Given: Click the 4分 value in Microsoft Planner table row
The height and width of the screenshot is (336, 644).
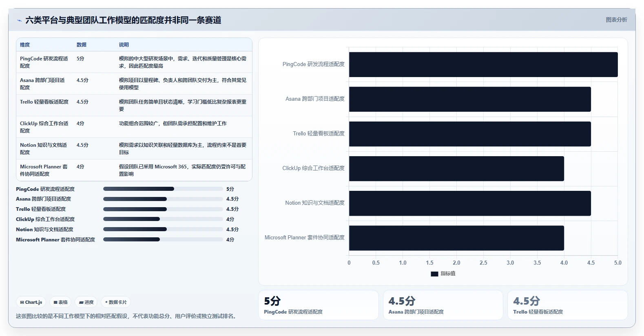Looking at the screenshot, I should point(80,167).
